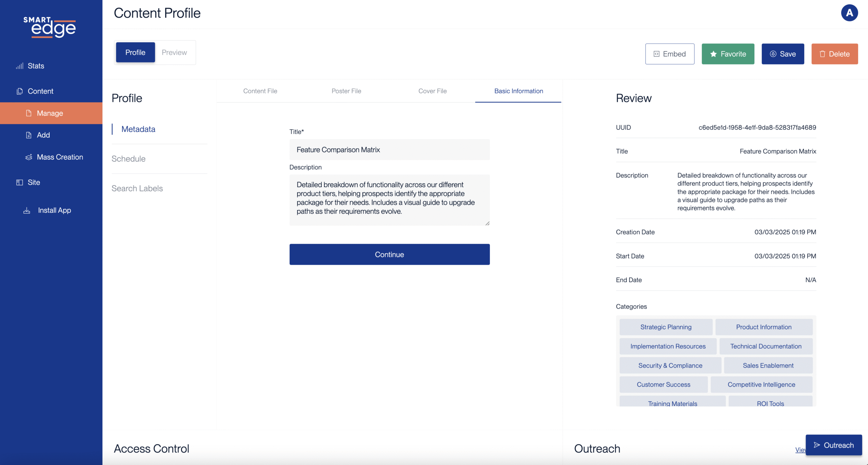Mark this content as Favorite
This screenshot has width=868, height=465.
tap(728, 54)
